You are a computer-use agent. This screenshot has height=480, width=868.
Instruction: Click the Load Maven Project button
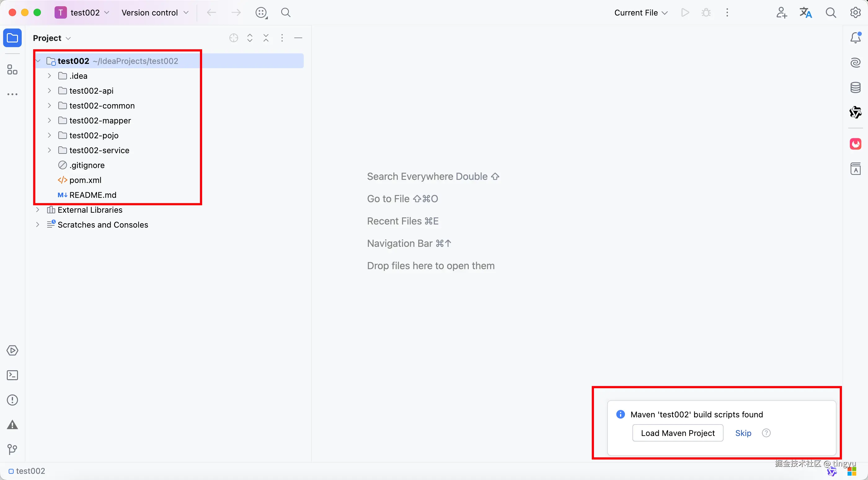(x=678, y=433)
